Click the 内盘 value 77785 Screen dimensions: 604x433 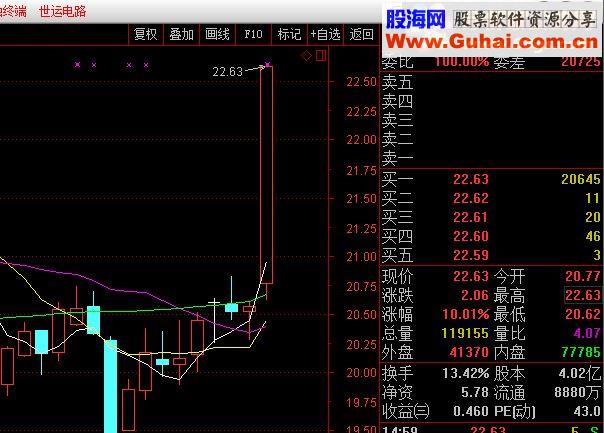(x=581, y=352)
